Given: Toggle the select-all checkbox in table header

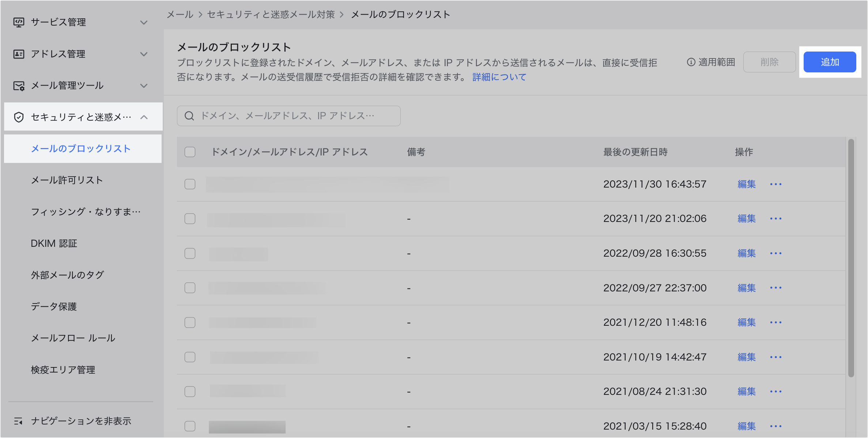Looking at the screenshot, I should click(190, 152).
